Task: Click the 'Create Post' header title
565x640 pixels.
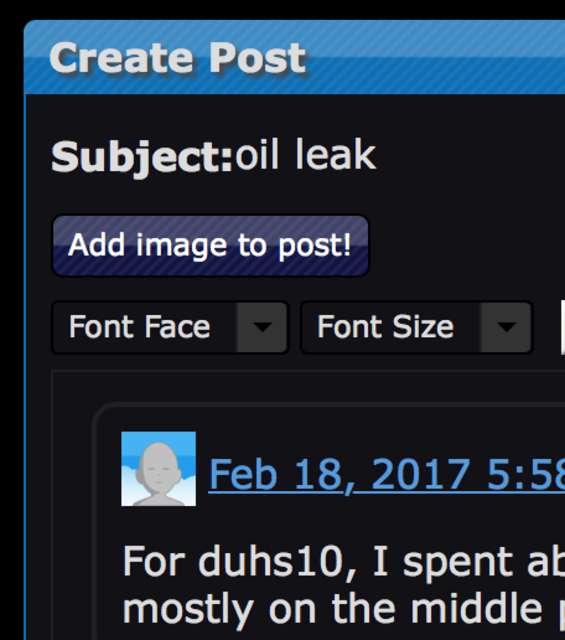Action: [x=177, y=58]
